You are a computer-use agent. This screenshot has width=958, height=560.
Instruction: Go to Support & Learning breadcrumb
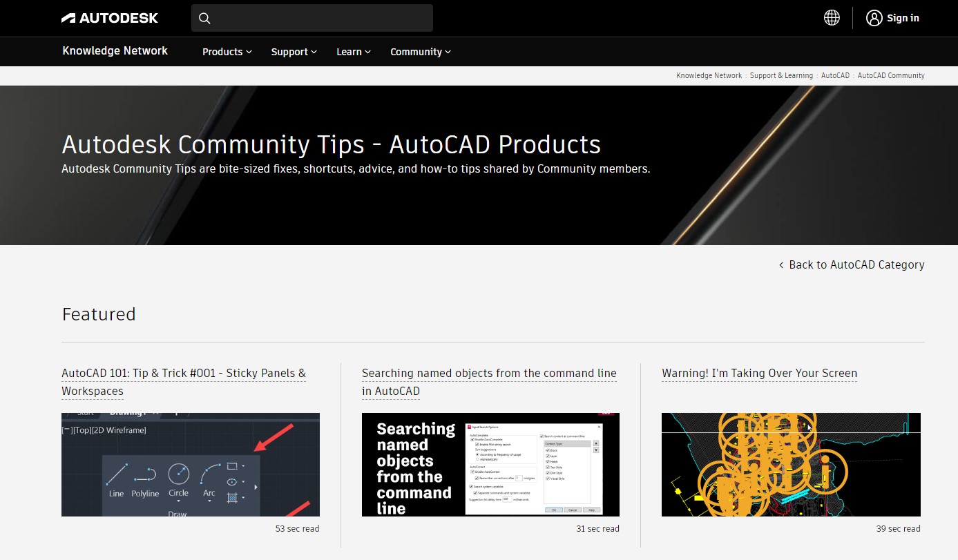tap(781, 75)
